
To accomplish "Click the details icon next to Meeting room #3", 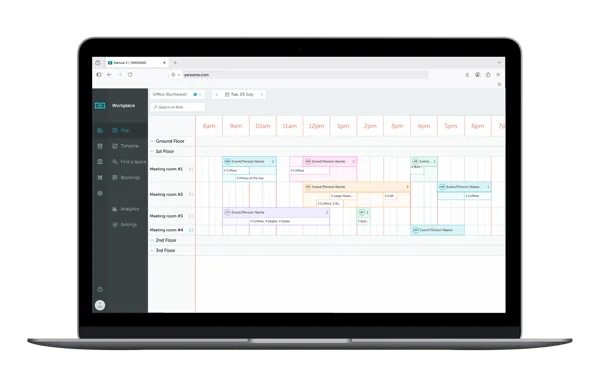I will point(191,216).
